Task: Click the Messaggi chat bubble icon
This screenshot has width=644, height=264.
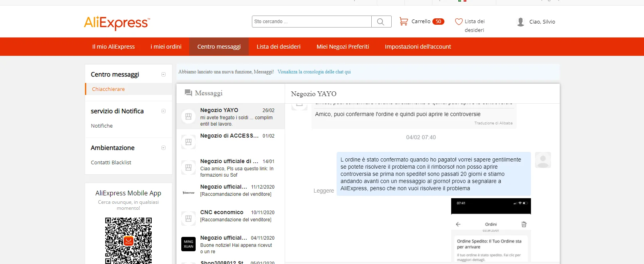Action: (x=188, y=93)
